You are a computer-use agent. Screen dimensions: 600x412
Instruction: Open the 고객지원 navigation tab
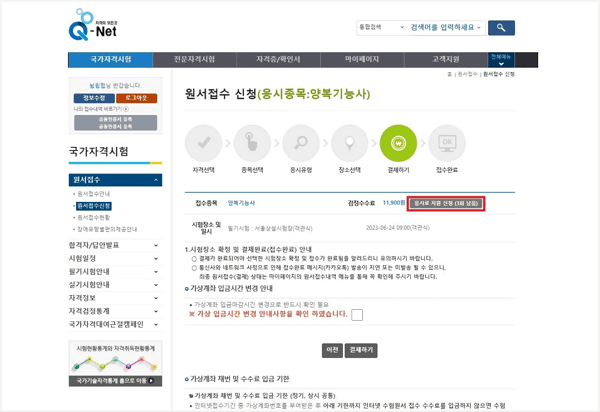pyautogui.click(x=446, y=60)
